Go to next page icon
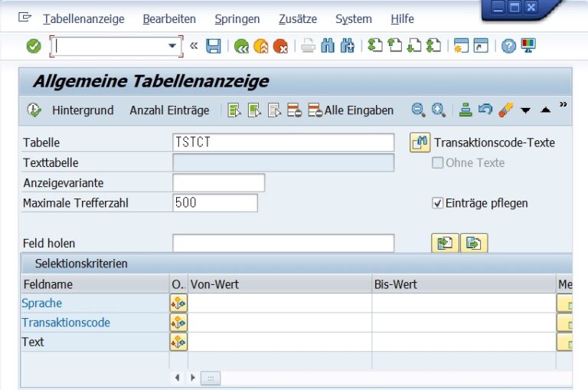This screenshot has height=390, width=588. [414, 45]
